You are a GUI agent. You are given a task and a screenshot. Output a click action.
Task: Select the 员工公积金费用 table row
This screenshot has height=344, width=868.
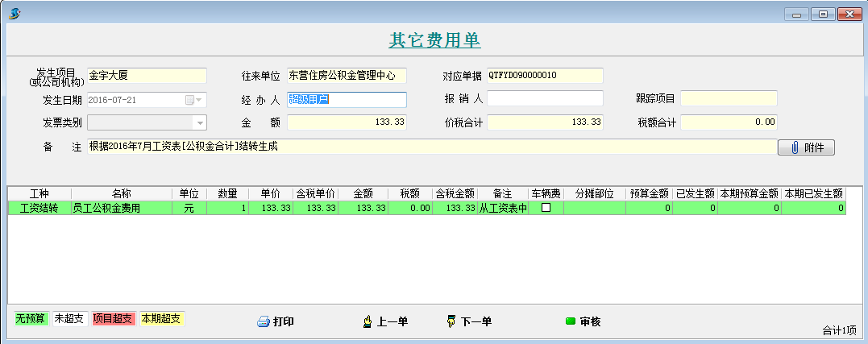121,208
